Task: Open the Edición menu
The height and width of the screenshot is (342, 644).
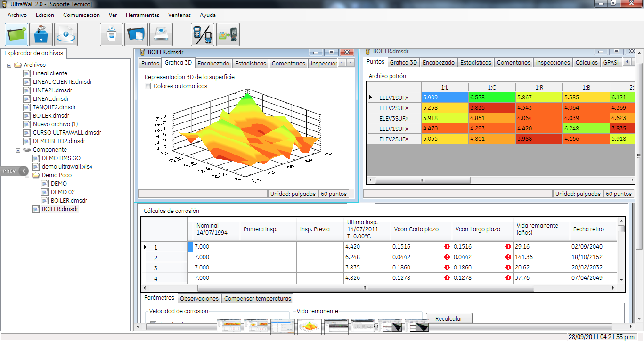Action: pyautogui.click(x=45, y=15)
